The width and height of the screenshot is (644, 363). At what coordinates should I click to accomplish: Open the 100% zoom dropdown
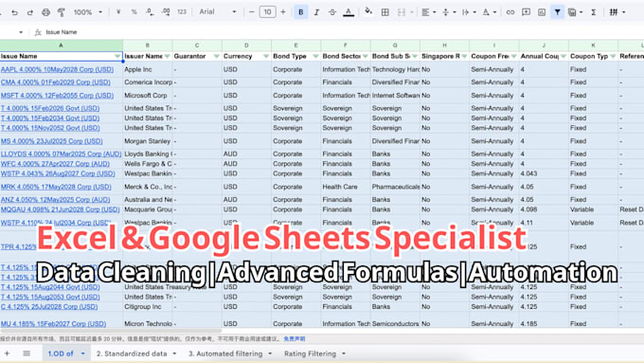(x=88, y=12)
